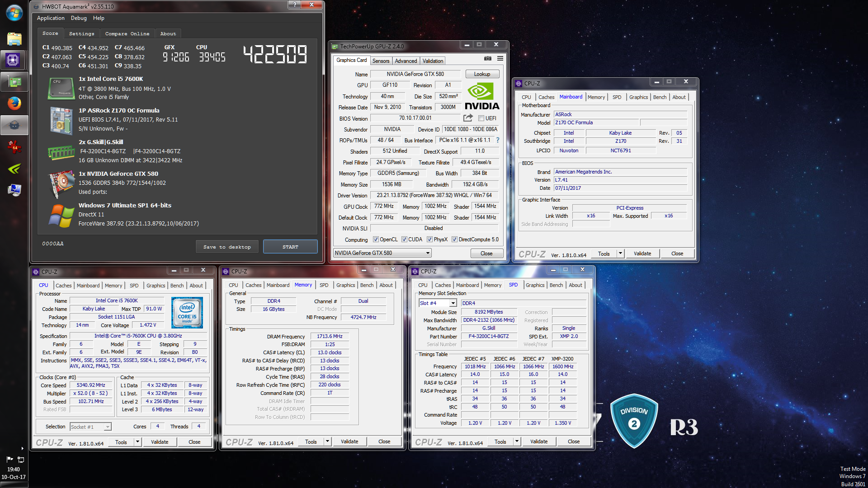Screen dimensions: 868x488
Task: Click the Action Center flag tray icon
Action: pyautogui.click(x=9, y=460)
